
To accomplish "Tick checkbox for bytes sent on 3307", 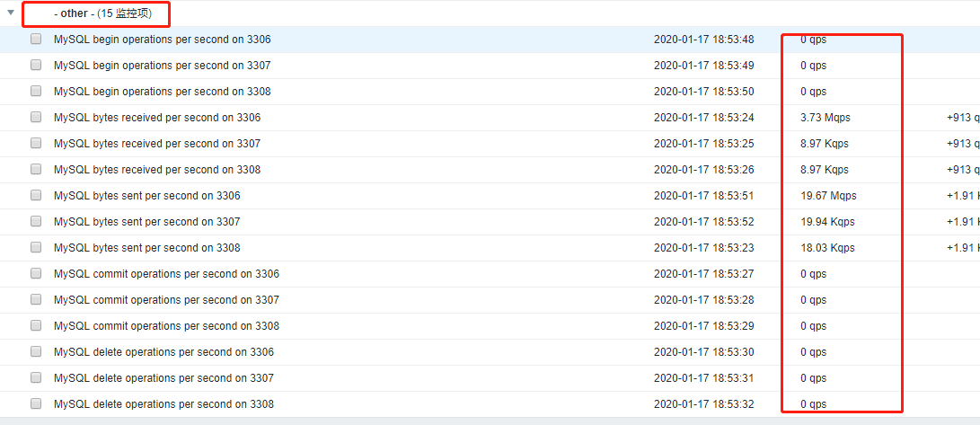I will pyautogui.click(x=36, y=221).
